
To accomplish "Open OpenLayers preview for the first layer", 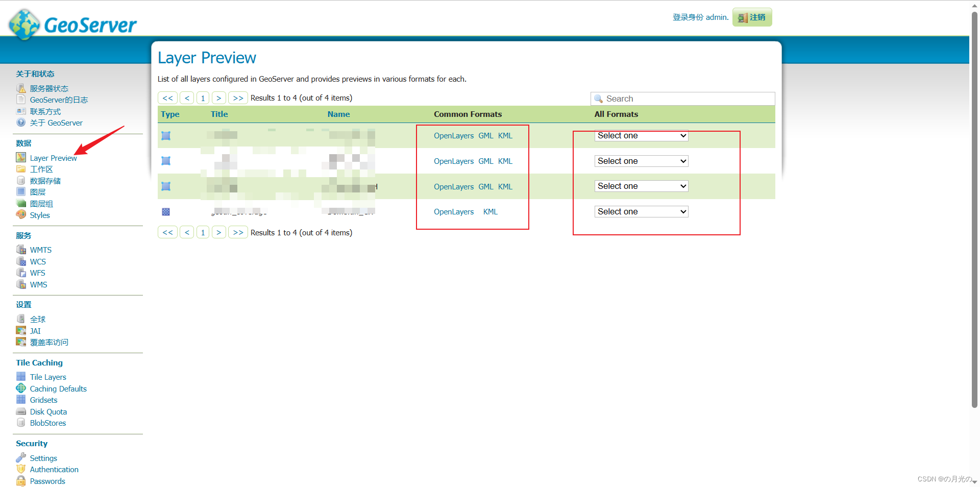I will (454, 136).
